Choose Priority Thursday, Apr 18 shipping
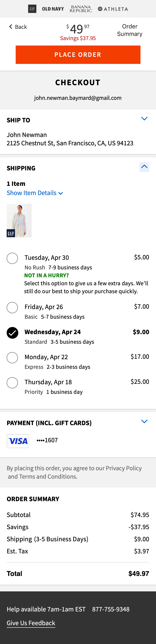 [x=12, y=383]
